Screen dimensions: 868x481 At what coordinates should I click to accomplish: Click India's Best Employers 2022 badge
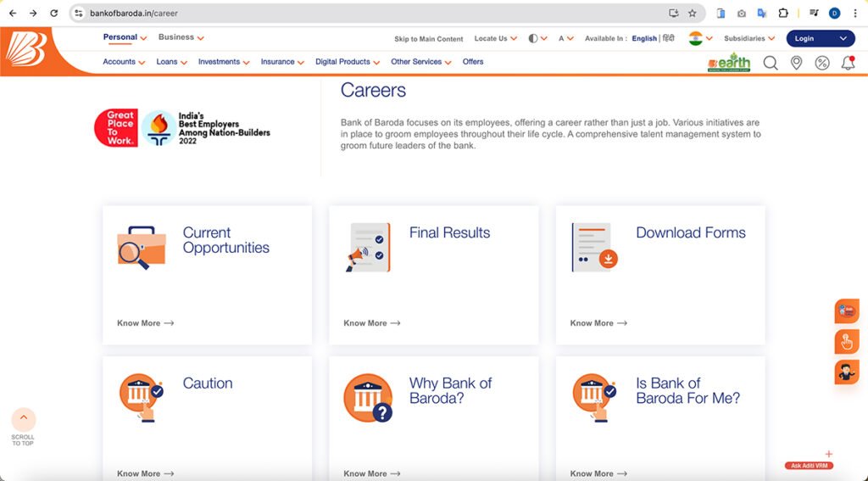pyautogui.click(x=206, y=128)
